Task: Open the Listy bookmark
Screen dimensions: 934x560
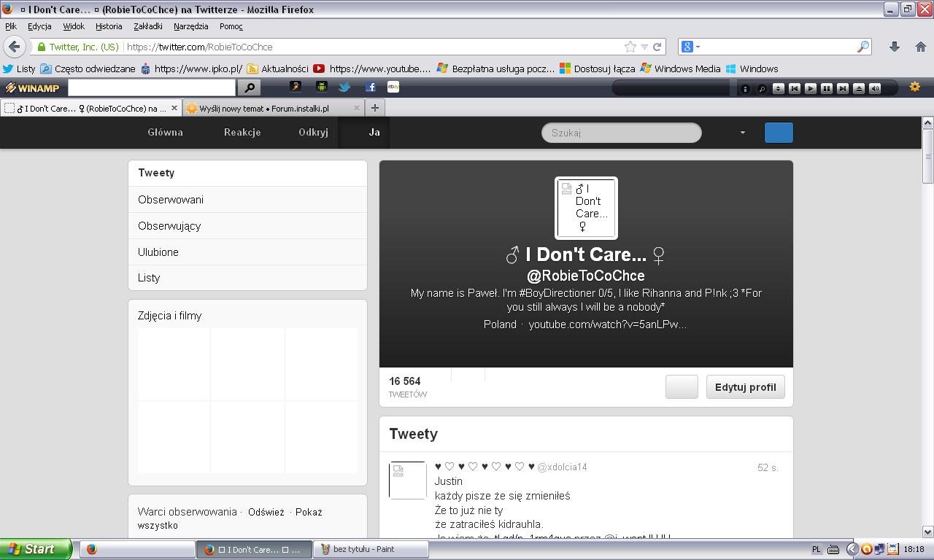Action: tap(19, 69)
